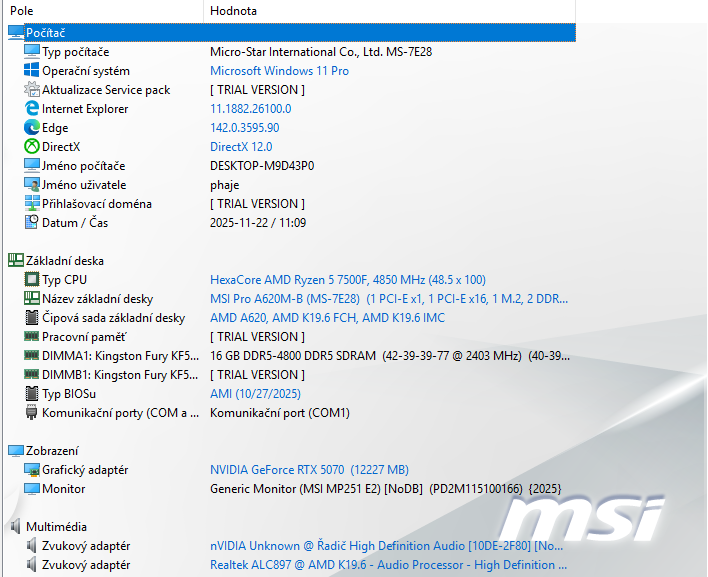
Task: Click the Generic Monitor (MSI MP251 E2) value
Action: [x=386, y=489]
